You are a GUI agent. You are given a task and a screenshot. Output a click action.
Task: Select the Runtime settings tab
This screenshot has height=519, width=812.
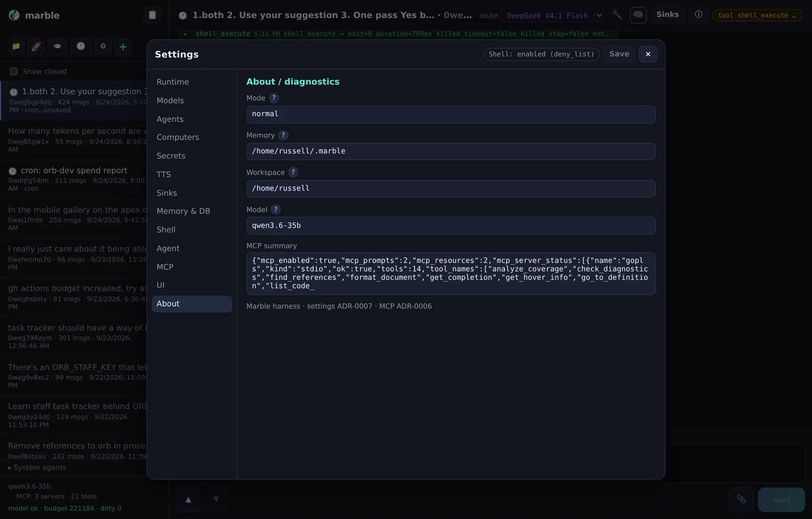coord(192,82)
